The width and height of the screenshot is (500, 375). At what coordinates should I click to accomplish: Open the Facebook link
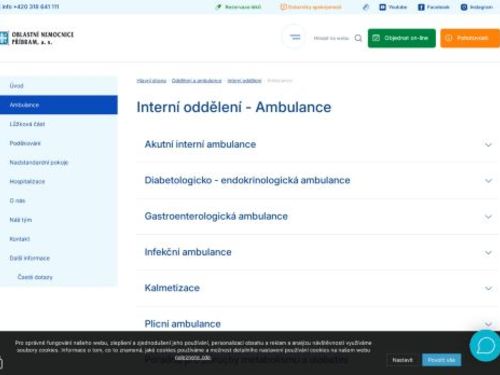tap(434, 7)
